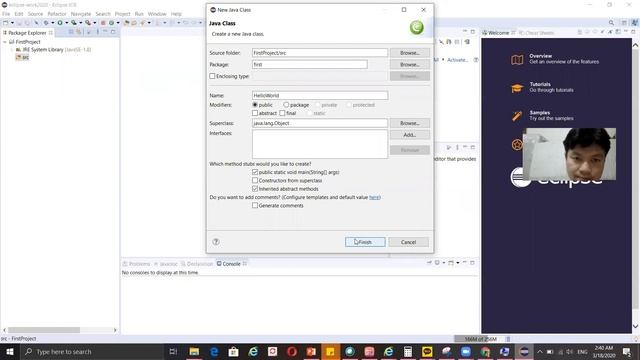Toggle Inherited abstract methods checkbox
640x360 pixels.
coord(255,189)
